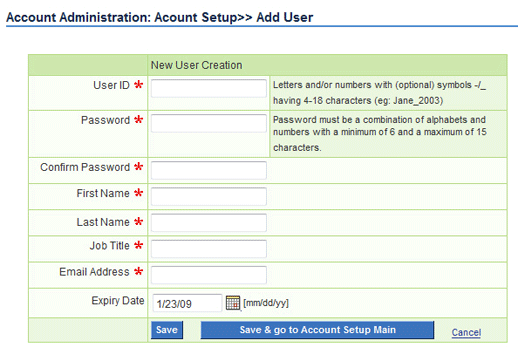Click the User ID input field
Viewport: 518px width, 361px height.
pyautogui.click(x=209, y=88)
